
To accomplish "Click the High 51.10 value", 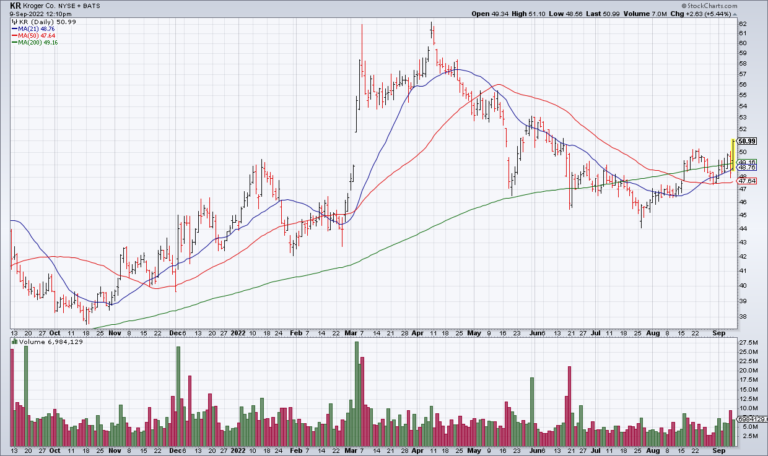I will tap(528, 14).
